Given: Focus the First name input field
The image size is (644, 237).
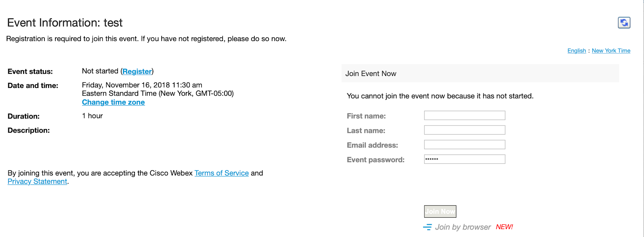Looking at the screenshot, I should [464, 116].
